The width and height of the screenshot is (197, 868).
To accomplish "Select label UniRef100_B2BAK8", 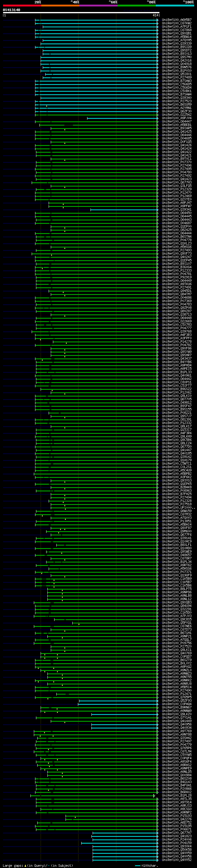I will point(177,487).
